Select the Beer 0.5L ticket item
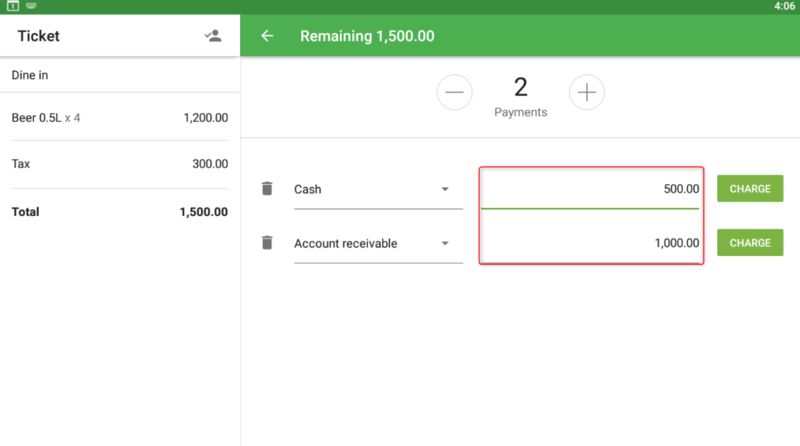Viewport: 800px width, 446px height. pos(120,117)
